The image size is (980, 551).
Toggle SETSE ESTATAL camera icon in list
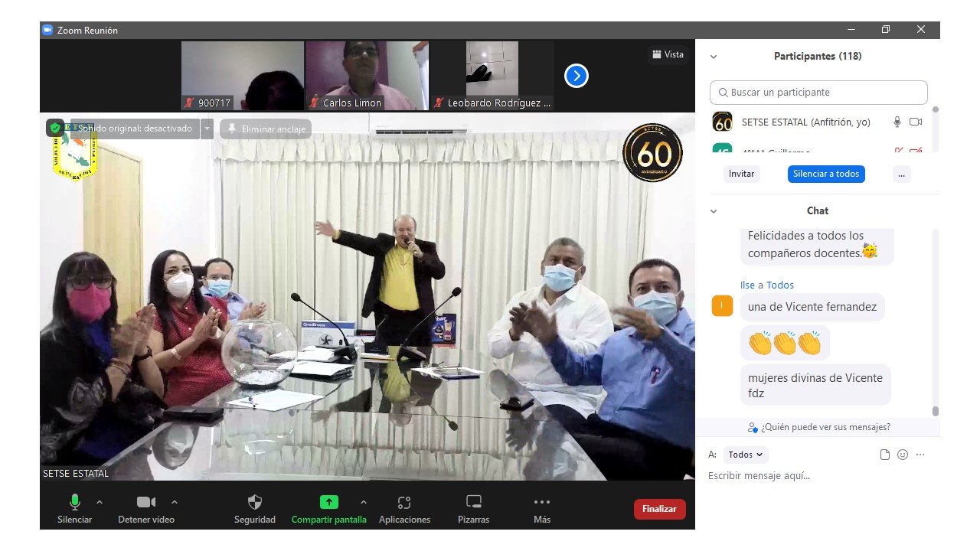point(916,122)
